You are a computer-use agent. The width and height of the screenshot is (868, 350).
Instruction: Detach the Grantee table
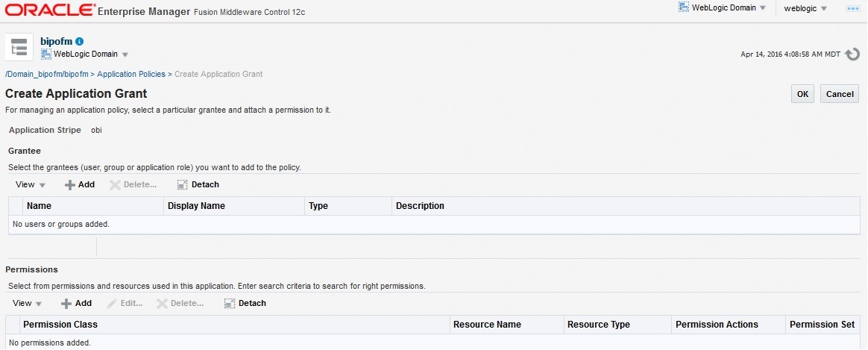tap(198, 184)
